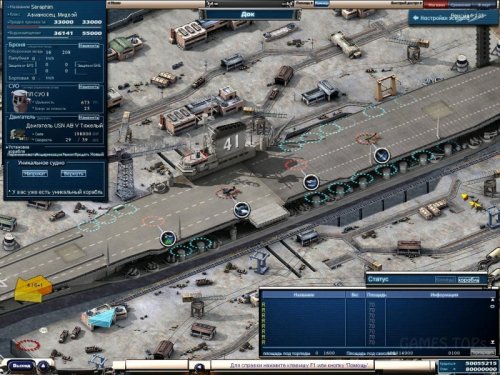Screen dimensions: 500x375
Task: Click the Выход exit button
Action: 21,366
